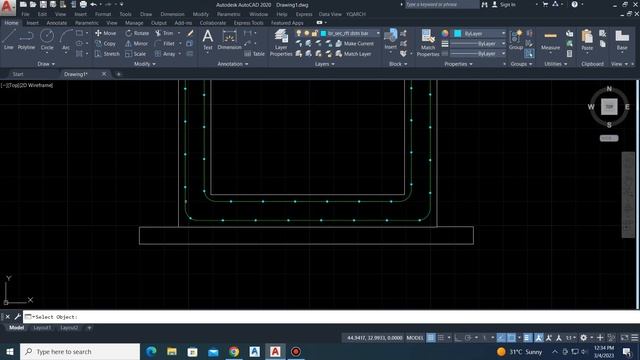Click the color wheel icon in Properties panel
The height and width of the screenshot is (360, 640).
pos(445,33)
